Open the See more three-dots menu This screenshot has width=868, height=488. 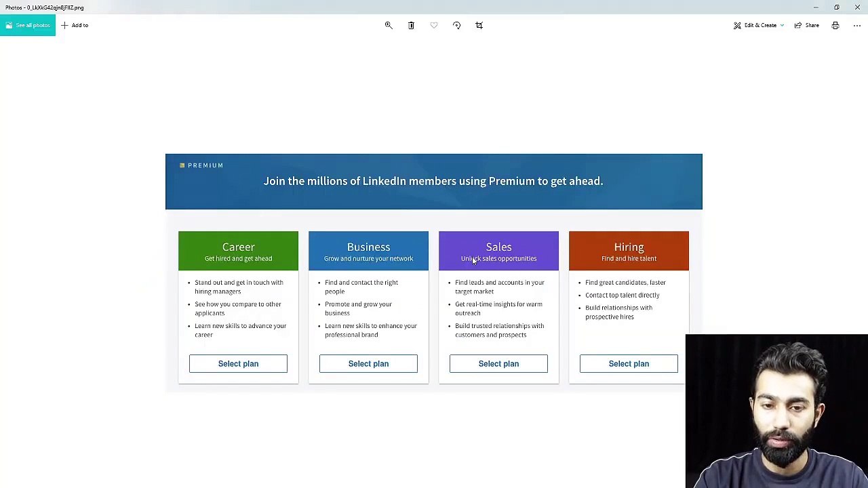point(857,25)
